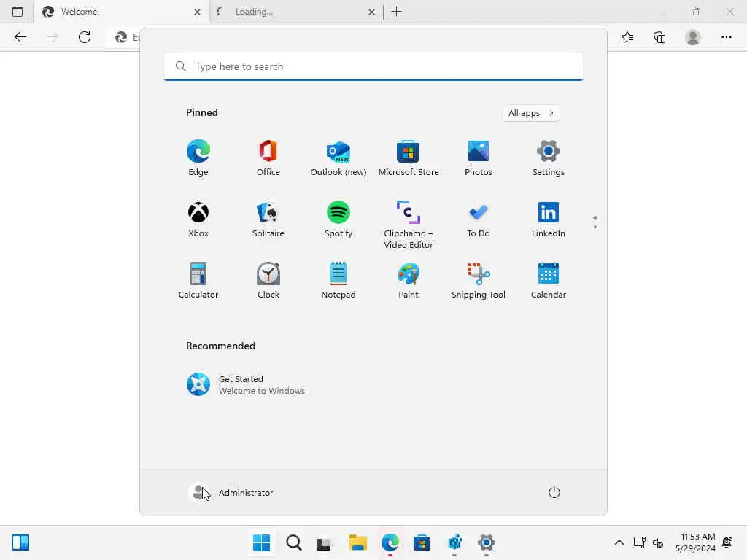Viewport: 747px width, 560px height.
Task: Open the Calculator app
Action: (198, 281)
